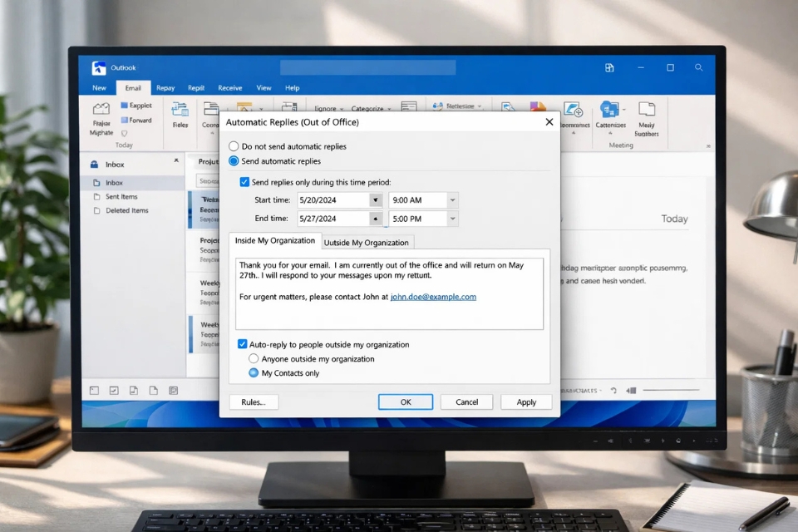Open the 9:00 AM start time dropdown
Viewport: 798px width, 532px height.
(x=451, y=199)
